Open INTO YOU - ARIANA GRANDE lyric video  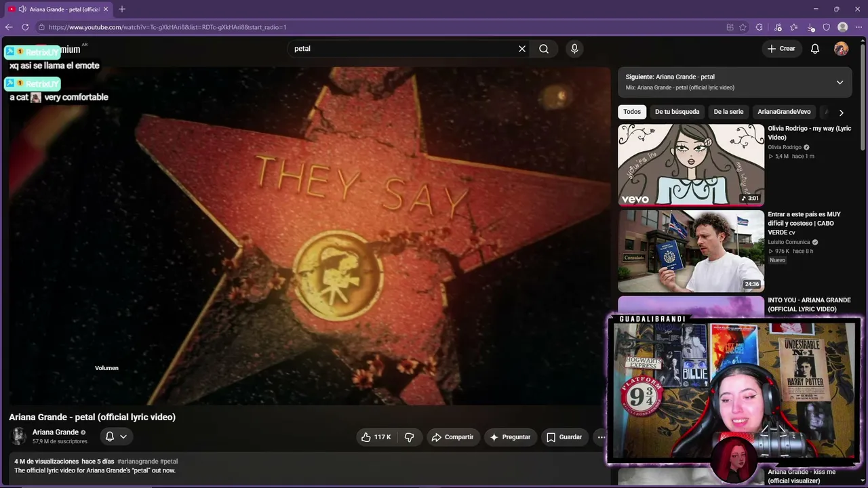(x=809, y=304)
